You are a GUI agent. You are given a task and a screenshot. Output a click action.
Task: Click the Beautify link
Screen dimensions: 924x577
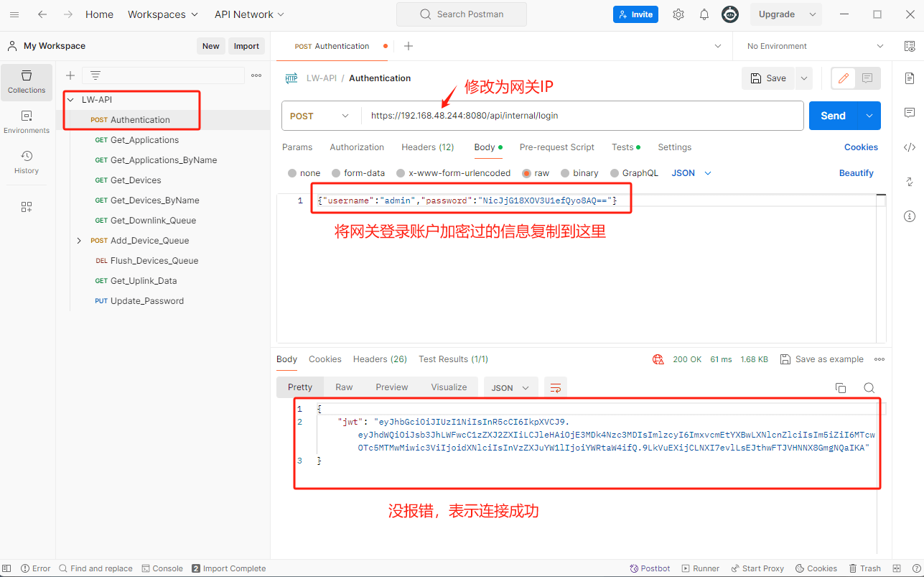tap(857, 173)
